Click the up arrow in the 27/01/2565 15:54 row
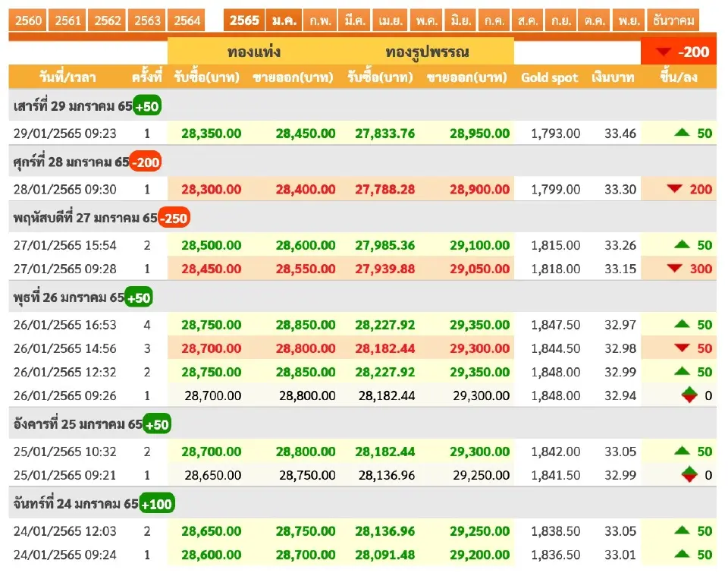The width and height of the screenshot is (728, 573). (x=682, y=244)
